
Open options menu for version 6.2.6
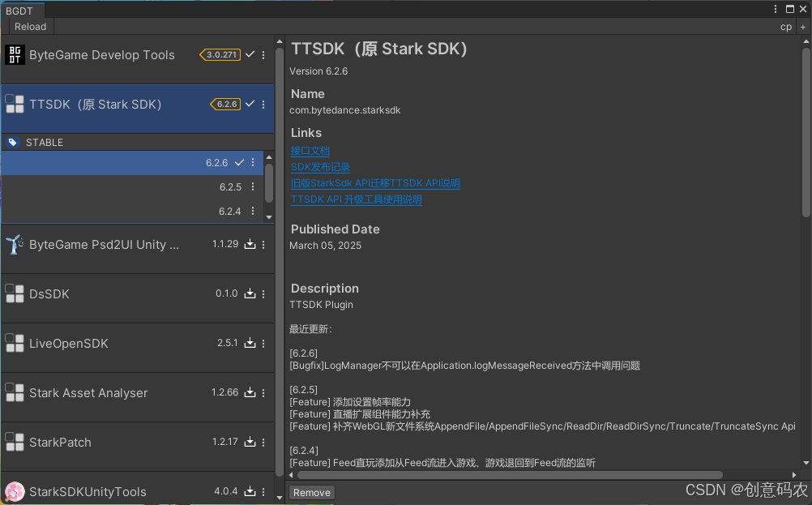(x=253, y=162)
